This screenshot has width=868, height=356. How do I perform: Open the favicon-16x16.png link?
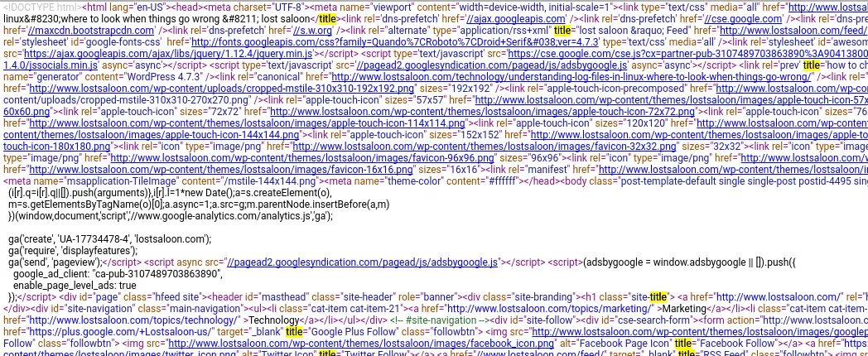221,170
